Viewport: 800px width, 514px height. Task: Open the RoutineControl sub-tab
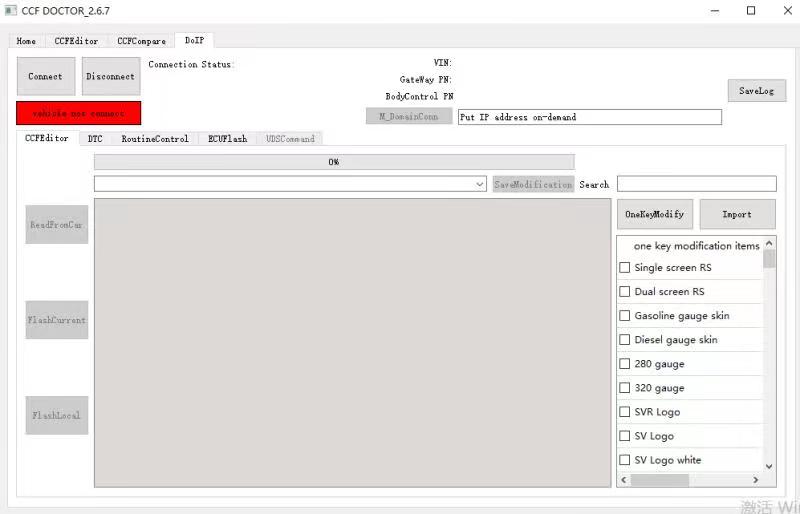click(155, 139)
